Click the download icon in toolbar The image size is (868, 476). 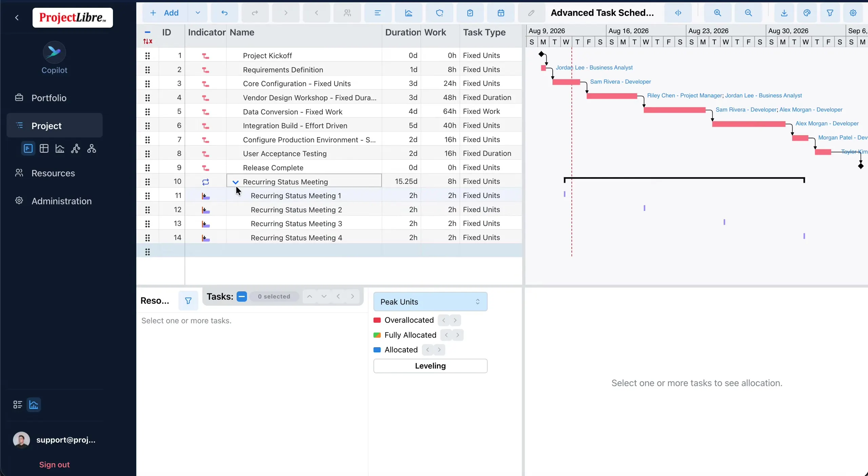tap(784, 13)
